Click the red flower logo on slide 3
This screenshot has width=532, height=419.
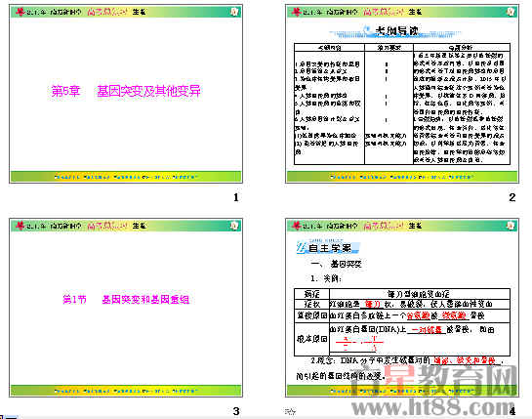20,226
